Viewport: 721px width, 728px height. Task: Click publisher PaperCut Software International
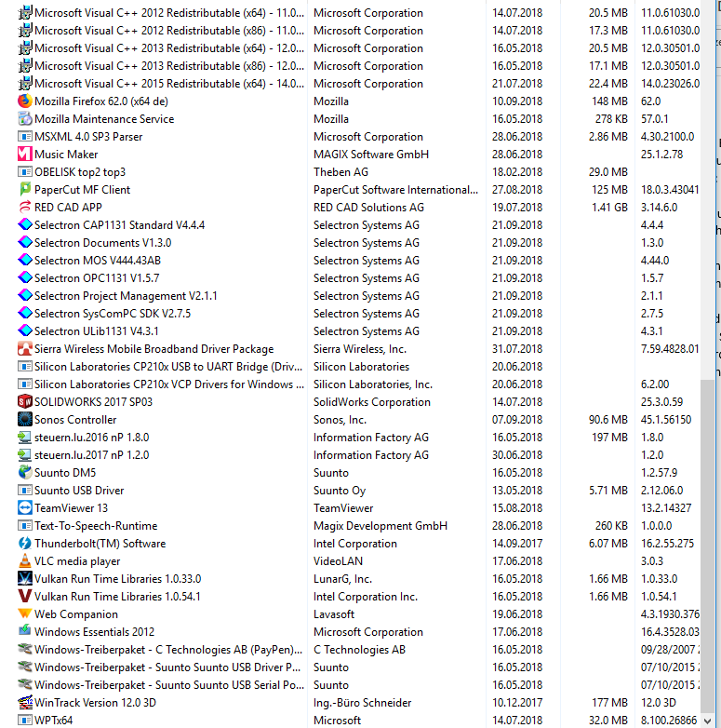pyautogui.click(x=395, y=189)
